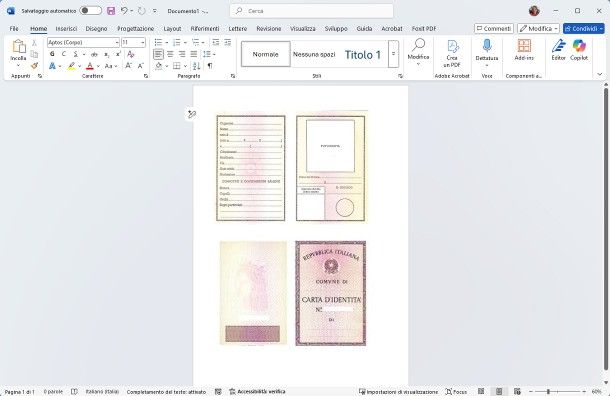Click the multilevel list icon
Viewport: 610px width, 396px height.
[196, 42]
